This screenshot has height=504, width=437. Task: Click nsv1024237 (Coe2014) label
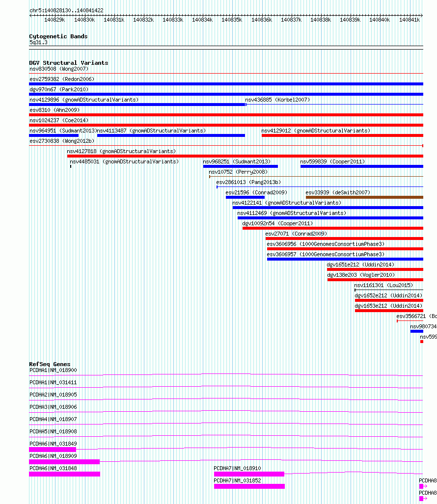coord(59,120)
